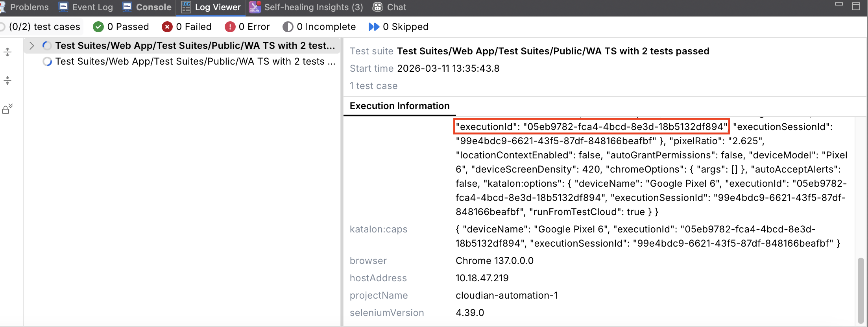Toggle the Passed filter

[x=121, y=27]
